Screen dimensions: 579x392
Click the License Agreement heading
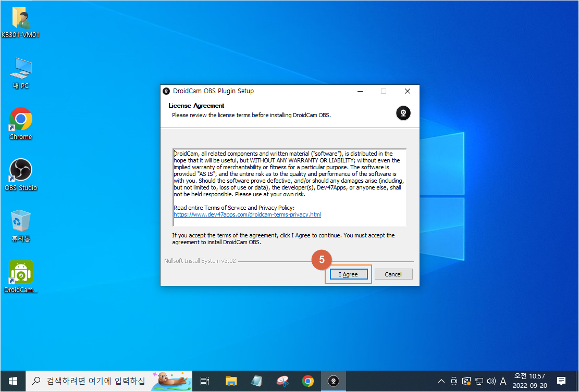click(196, 106)
